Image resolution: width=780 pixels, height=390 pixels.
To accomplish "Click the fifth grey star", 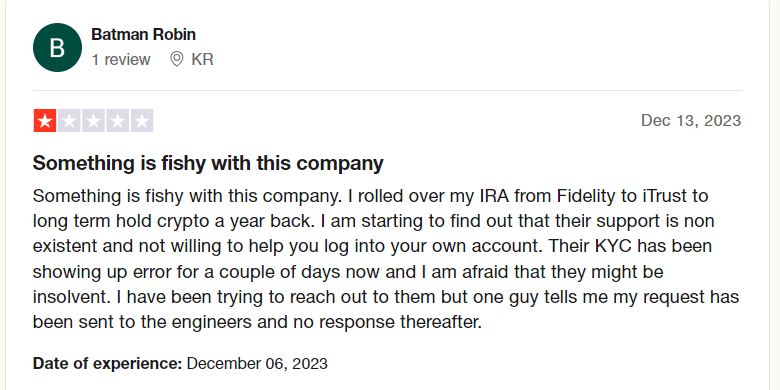I will [142, 121].
